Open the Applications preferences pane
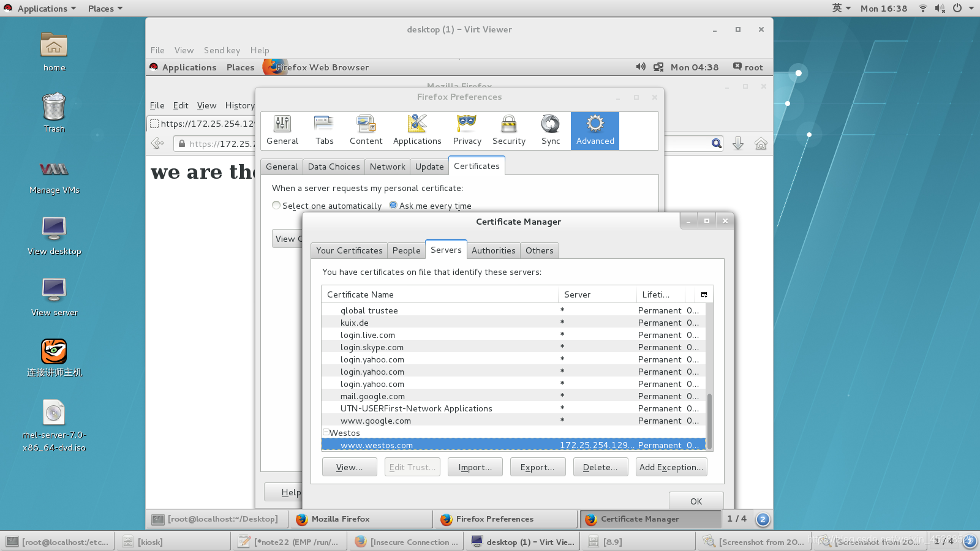 click(x=417, y=130)
